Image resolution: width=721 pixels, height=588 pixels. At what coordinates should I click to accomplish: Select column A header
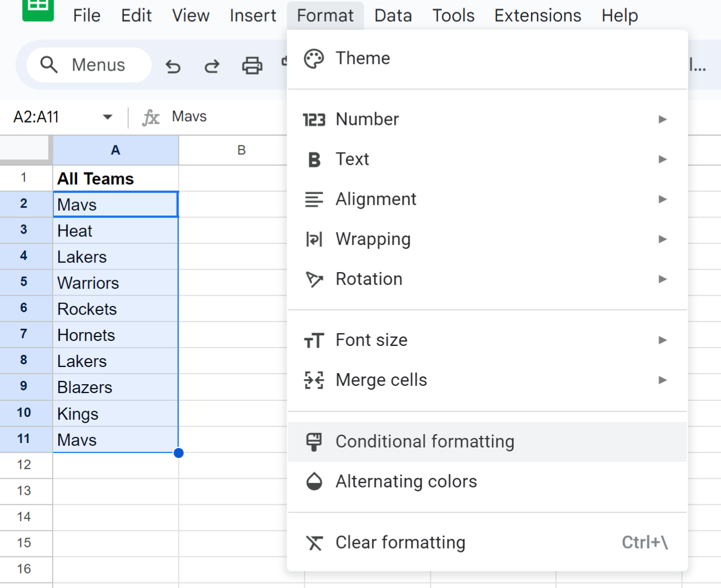click(116, 150)
